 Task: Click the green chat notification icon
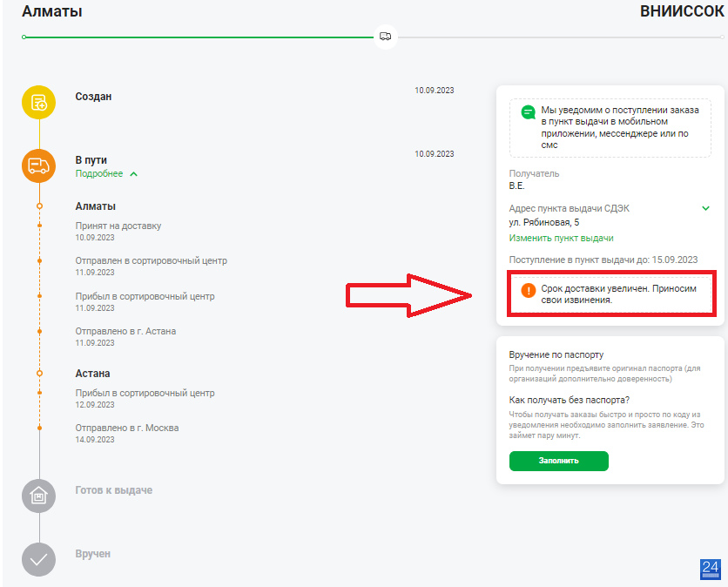(528, 112)
